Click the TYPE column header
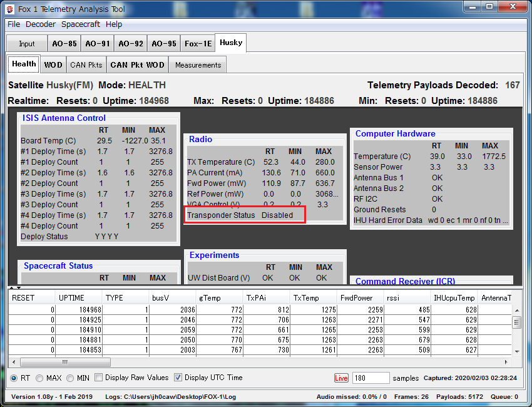 coord(125,298)
